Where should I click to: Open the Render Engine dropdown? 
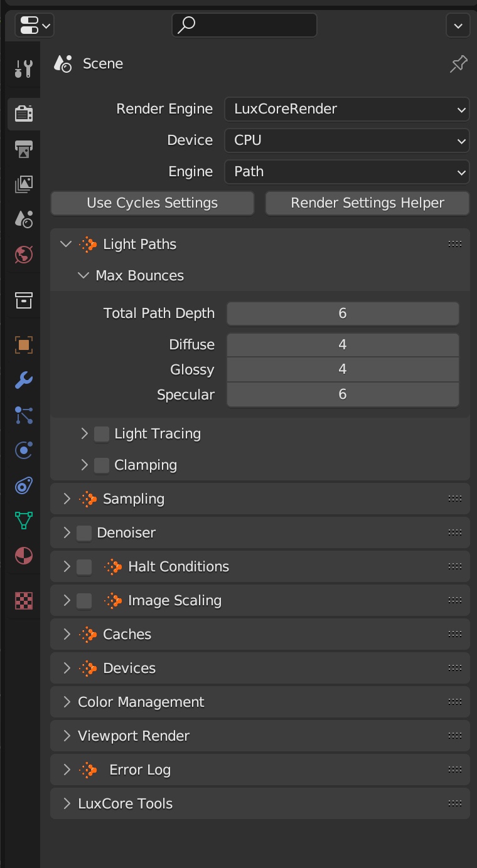[x=346, y=109]
